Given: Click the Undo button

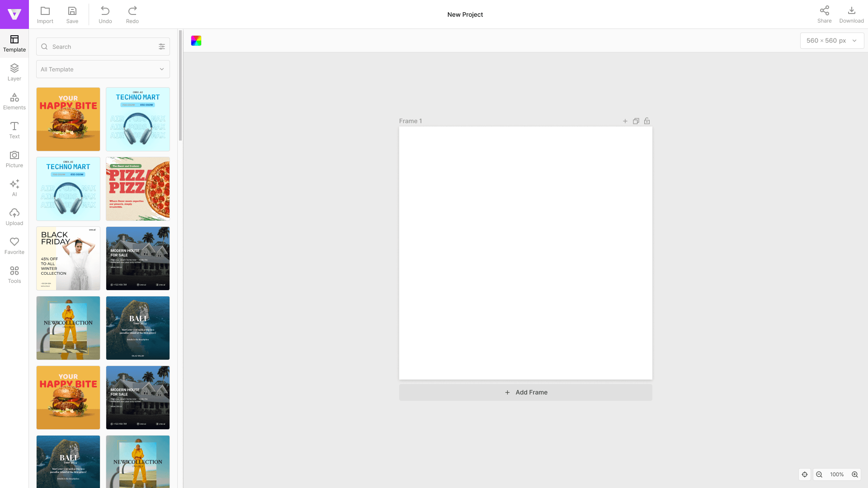Looking at the screenshot, I should tap(105, 14).
